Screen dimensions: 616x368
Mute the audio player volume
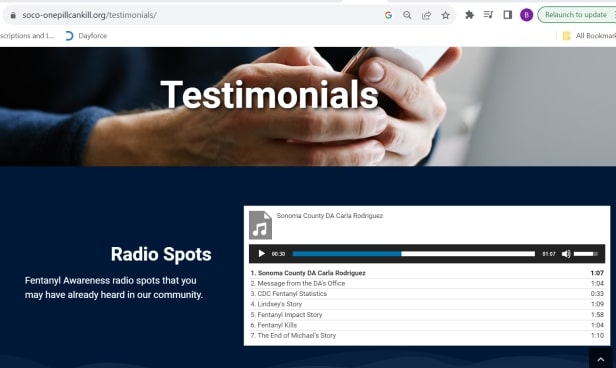point(566,254)
